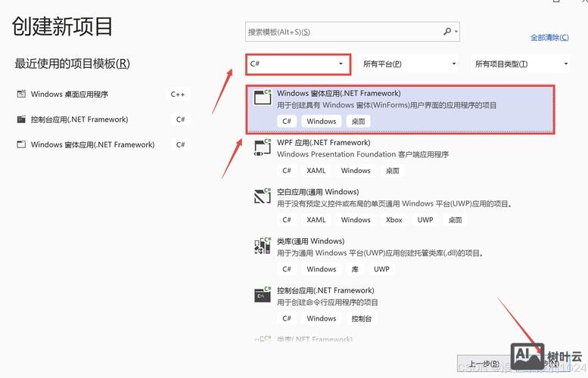Click the 控制台应用 recent template icon
The height and width of the screenshot is (378, 588).
[x=21, y=119]
